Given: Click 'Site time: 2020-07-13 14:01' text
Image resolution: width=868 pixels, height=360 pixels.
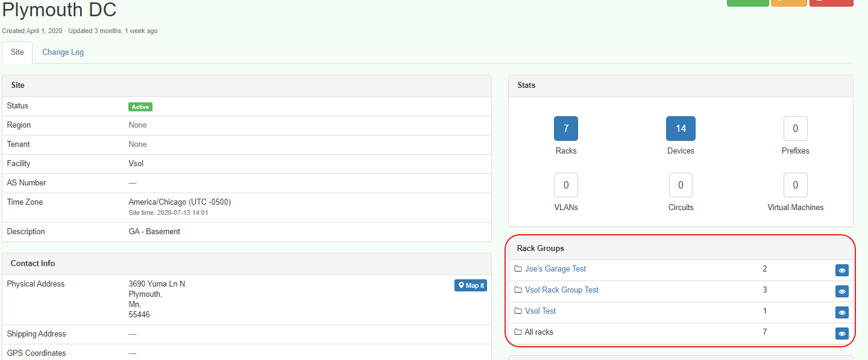Looking at the screenshot, I should [x=169, y=213].
